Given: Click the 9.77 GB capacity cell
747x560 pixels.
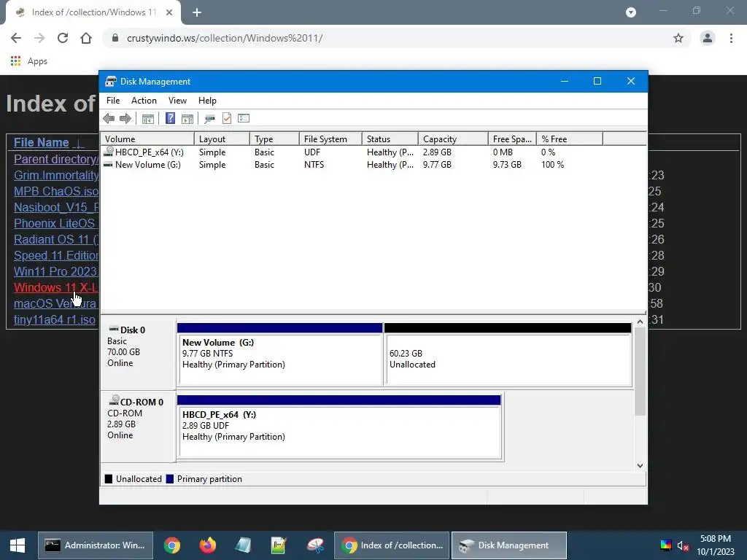Looking at the screenshot, I should point(437,165).
